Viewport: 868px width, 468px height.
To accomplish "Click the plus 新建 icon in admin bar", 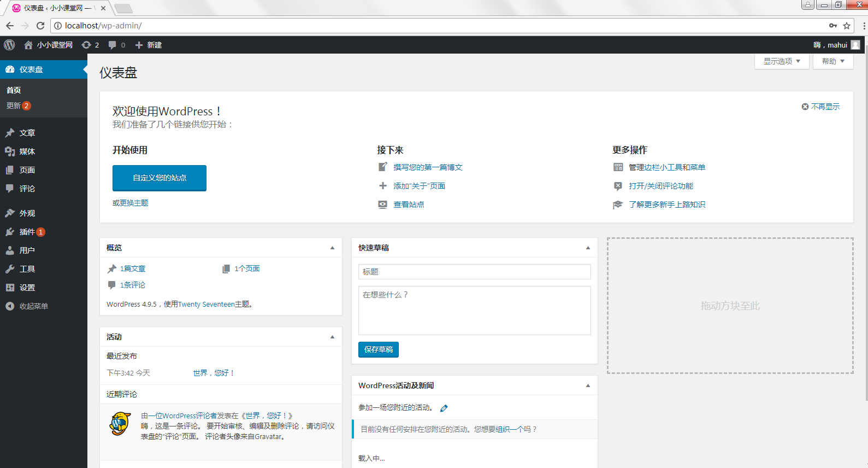I will pos(139,45).
